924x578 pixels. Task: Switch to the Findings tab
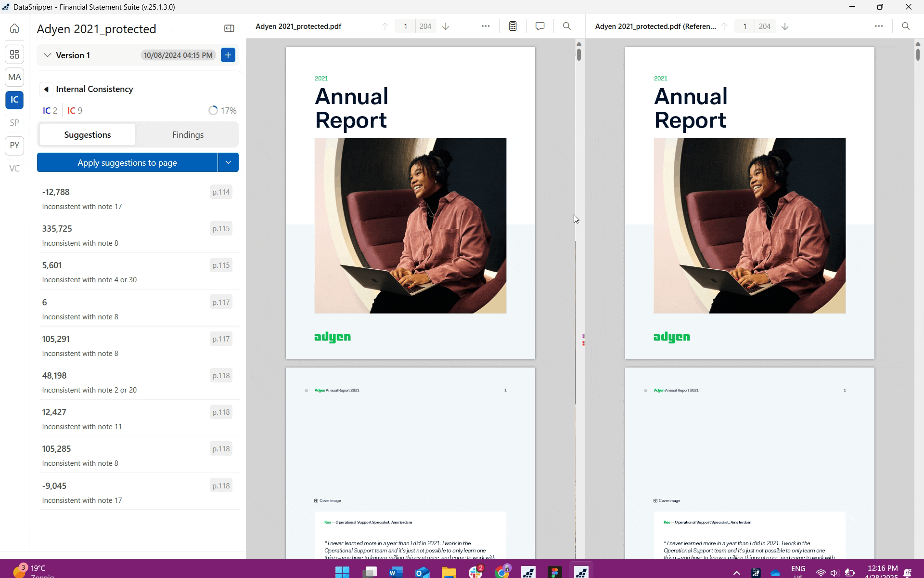tap(188, 135)
